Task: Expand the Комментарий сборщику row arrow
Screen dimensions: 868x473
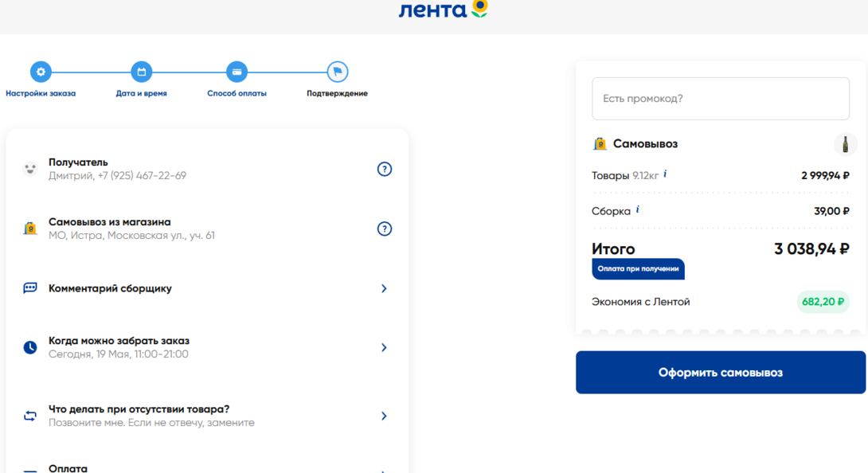Action: (x=384, y=288)
